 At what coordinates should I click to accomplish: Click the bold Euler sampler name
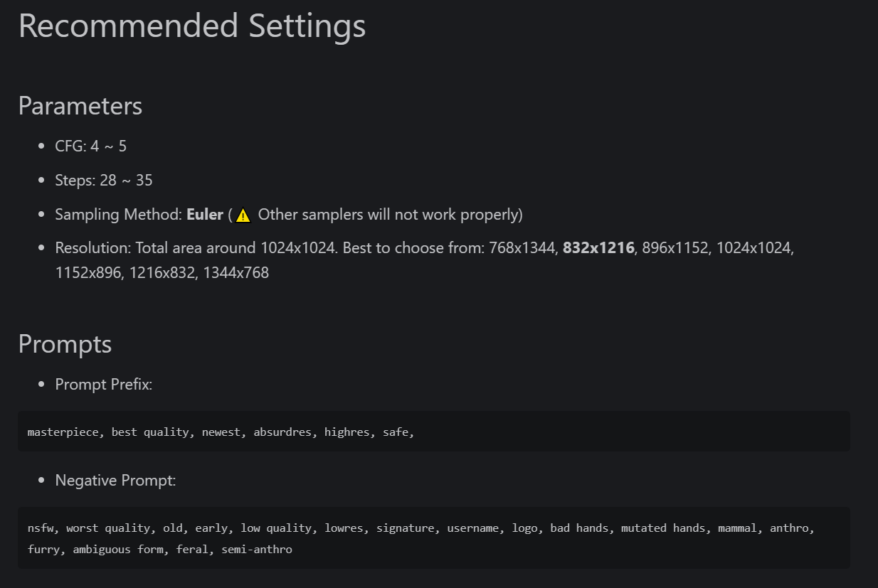pos(205,215)
